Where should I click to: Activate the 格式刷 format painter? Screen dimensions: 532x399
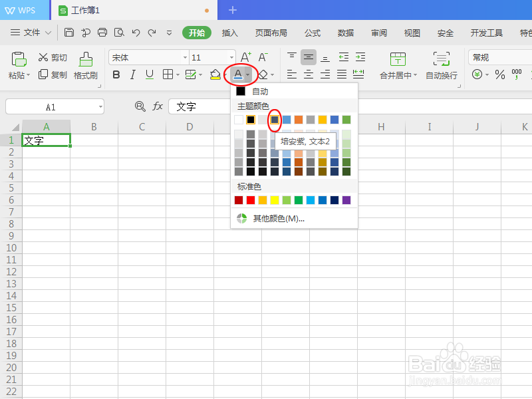(86, 66)
